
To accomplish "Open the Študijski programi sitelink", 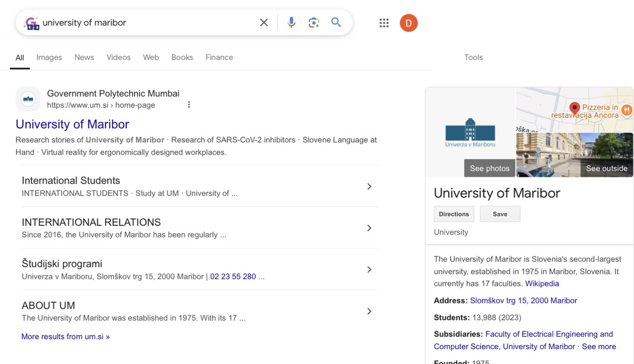I will pyautogui.click(x=62, y=264).
